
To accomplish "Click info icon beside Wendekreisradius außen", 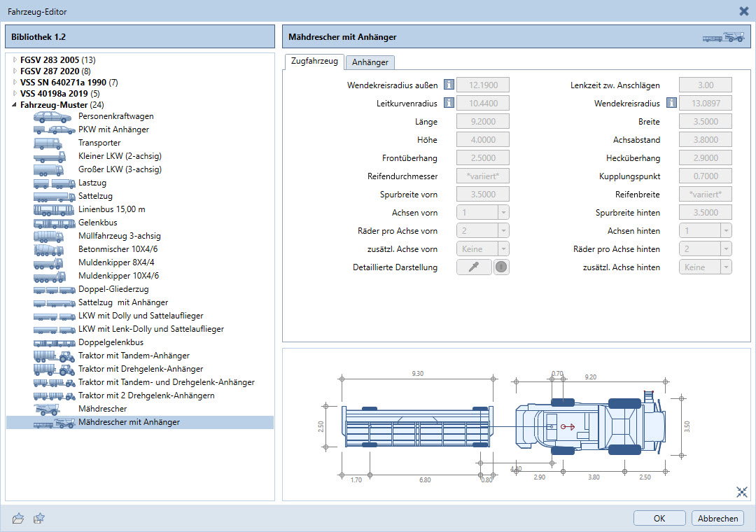I will coord(449,85).
